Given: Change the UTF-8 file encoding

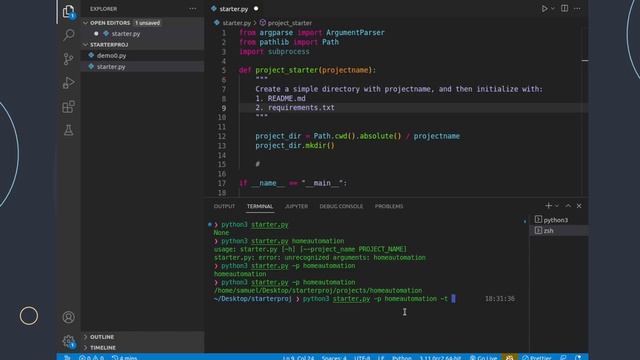Looking at the screenshot, I should point(362,357).
